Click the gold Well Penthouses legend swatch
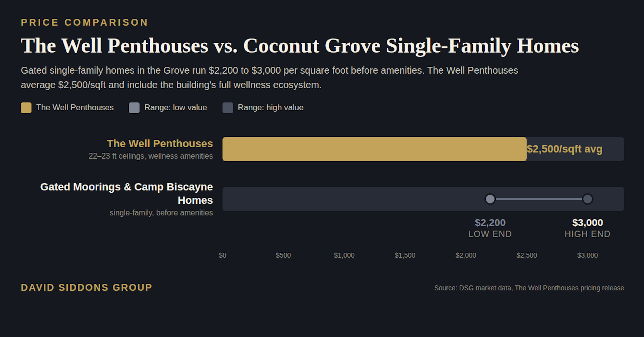 (26, 108)
